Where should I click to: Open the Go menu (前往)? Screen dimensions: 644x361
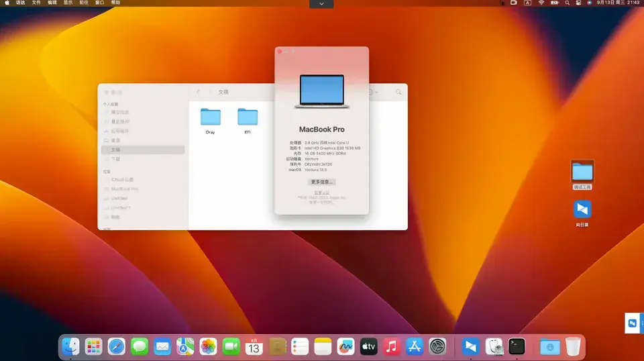(x=84, y=3)
